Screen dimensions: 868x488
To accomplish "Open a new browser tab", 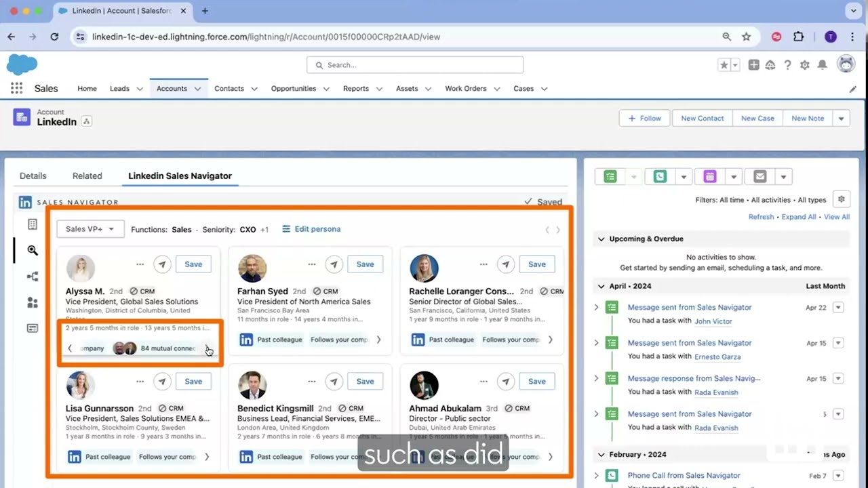I will 205,11.
